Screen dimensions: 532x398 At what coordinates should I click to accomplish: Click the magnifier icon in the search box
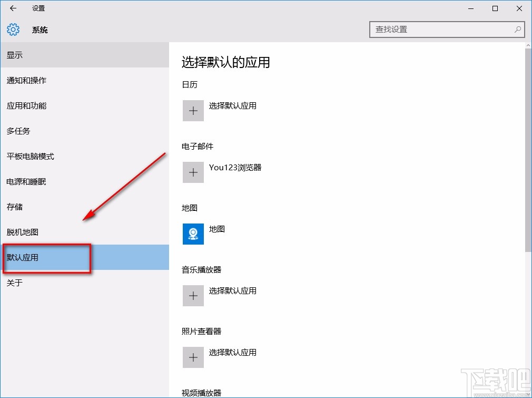pyautogui.click(x=518, y=30)
